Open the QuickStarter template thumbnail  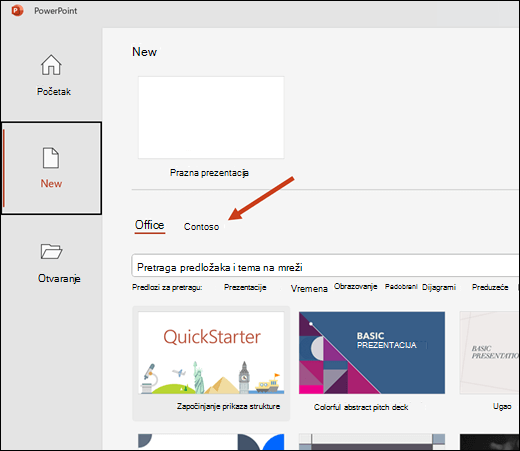(211, 353)
